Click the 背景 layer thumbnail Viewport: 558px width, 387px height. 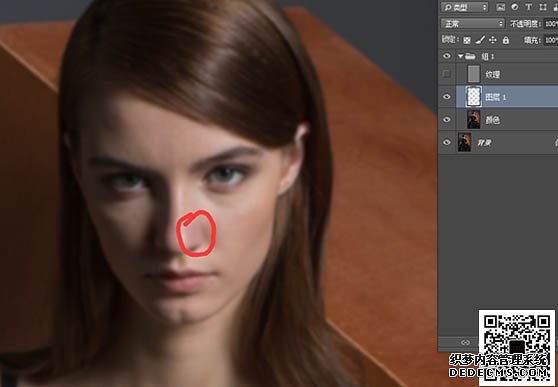(464, 142)
